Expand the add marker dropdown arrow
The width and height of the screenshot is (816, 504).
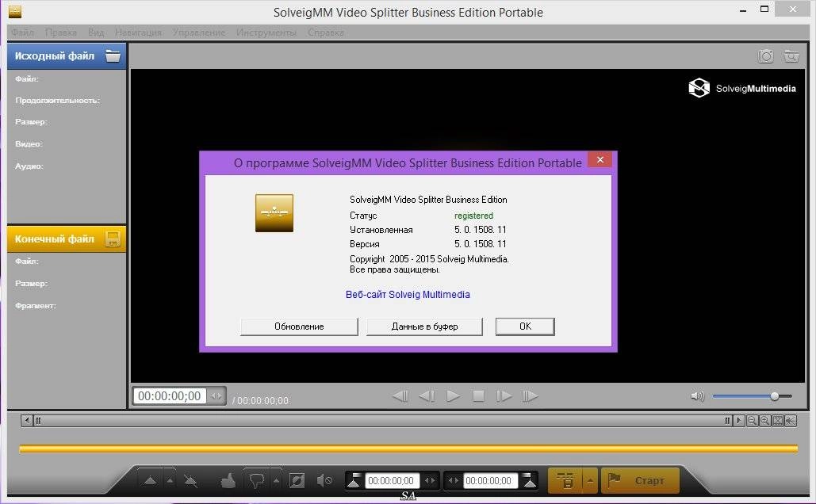coord(170,480)
